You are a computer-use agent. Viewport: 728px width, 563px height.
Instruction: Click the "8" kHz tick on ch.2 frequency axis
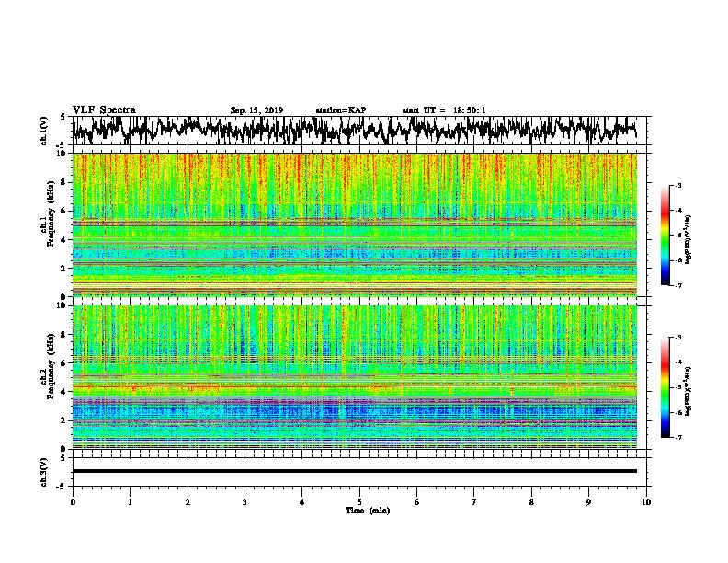[x=65, y=334]
